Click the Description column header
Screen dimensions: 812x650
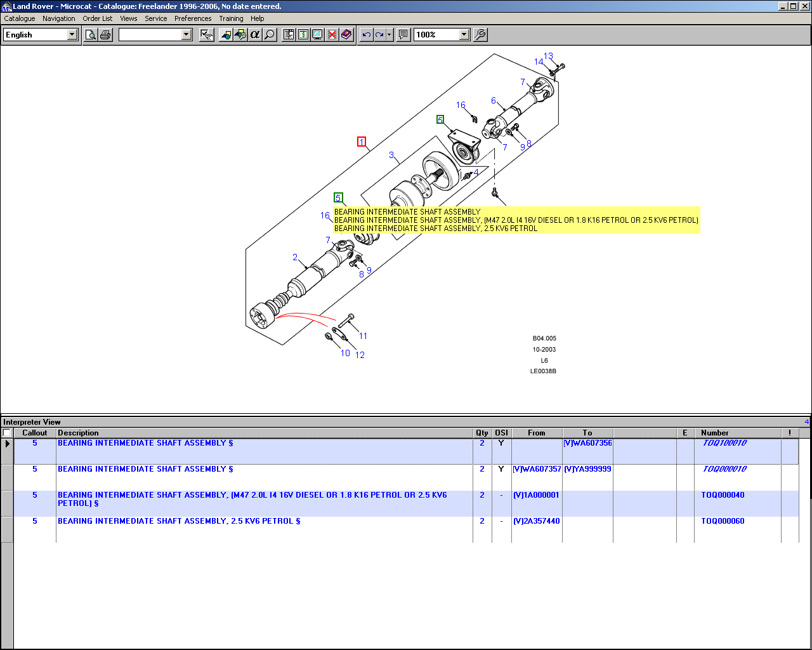(x=79, y=433)
